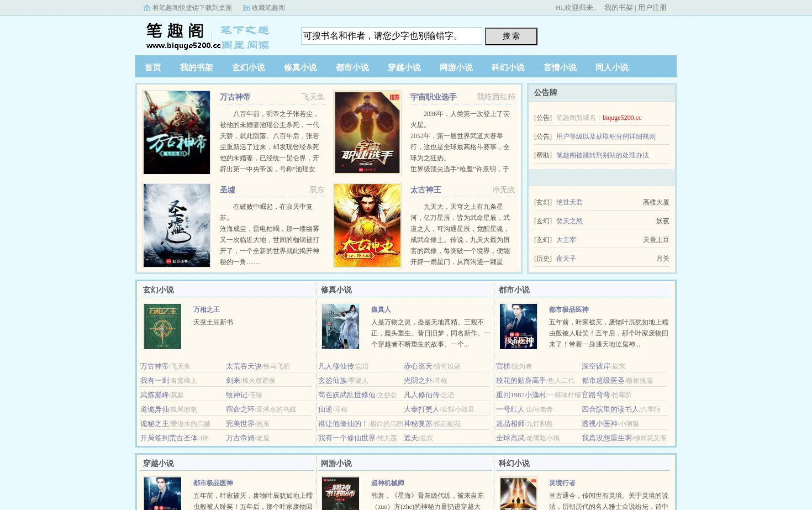Open the 超神机械师 cover thumbnail
Screen dimensions: 812x510
pos(340,493)
